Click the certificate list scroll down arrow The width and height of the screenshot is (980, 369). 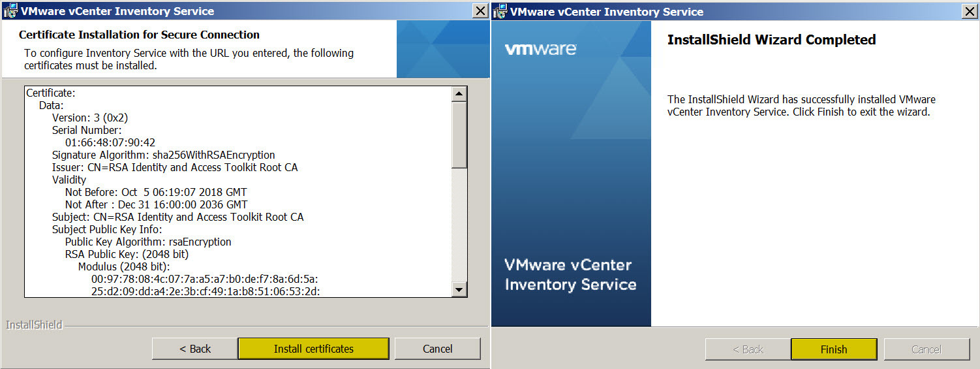pos(459,289)
